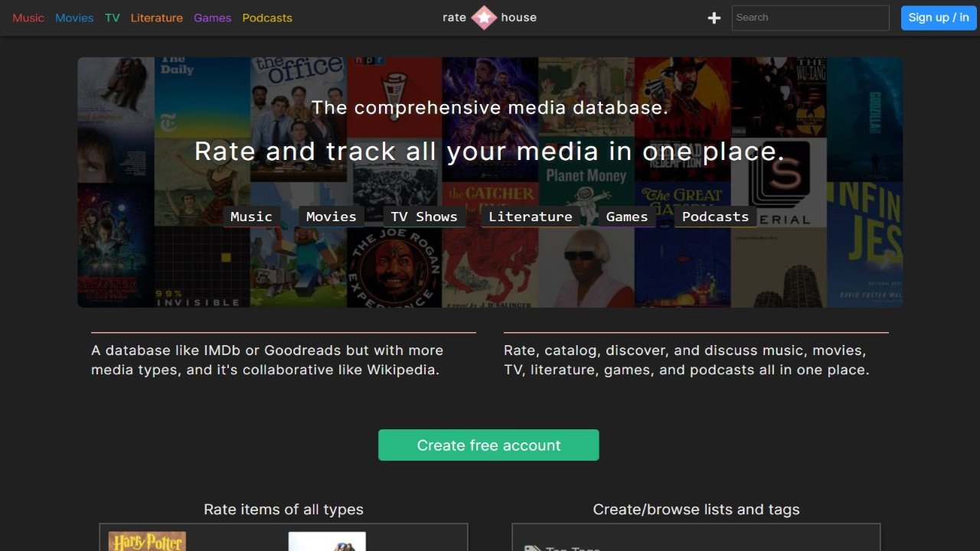The width and height of the screenshot is (980, 551).
Task: Click the 99% Invisible podcast cover
Action: click(x=202, y=268)
